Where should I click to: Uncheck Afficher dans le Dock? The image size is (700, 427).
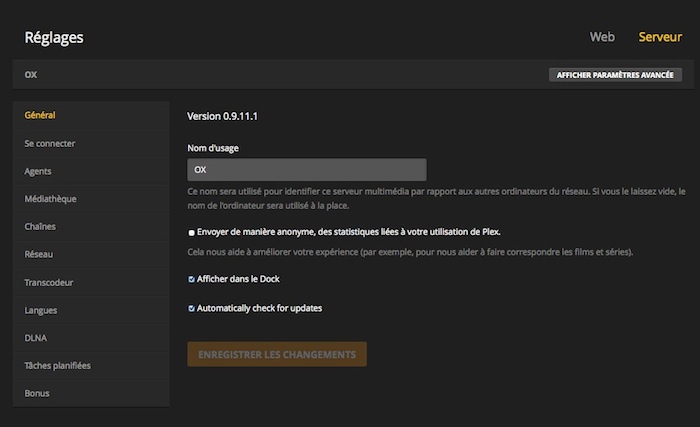tap(191, 279)
